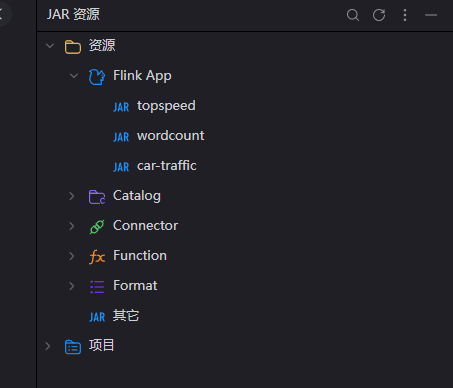Click the Flink App squirrel icon
The image size is (453, 388).
click(x=97, y=76)
